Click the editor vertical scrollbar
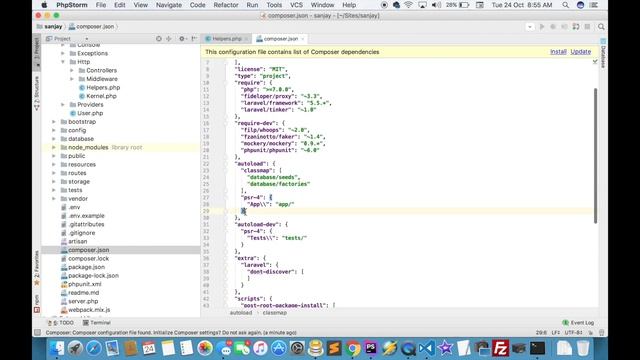Viewport: 640px width, 360px height. click(595, 156)
